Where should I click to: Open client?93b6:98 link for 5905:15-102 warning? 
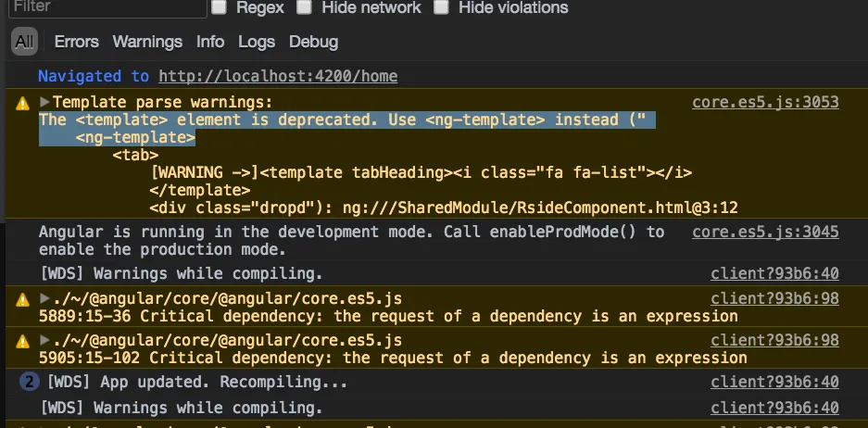pyautogui.click(x=775, y=340)
